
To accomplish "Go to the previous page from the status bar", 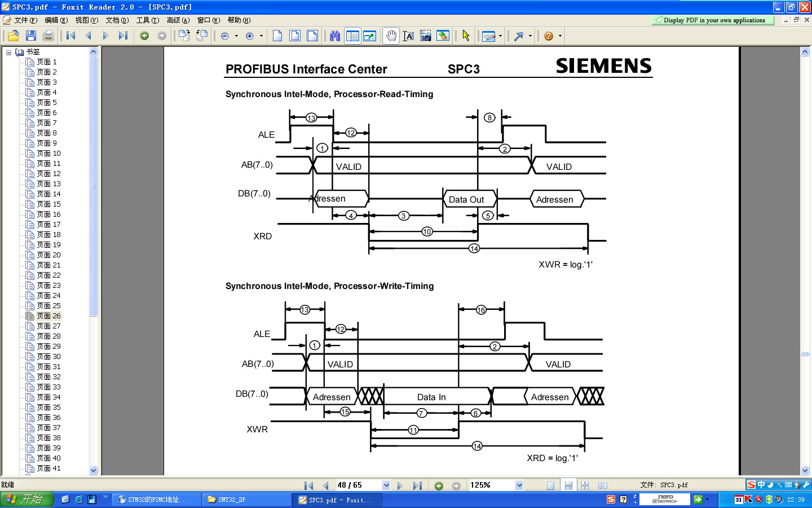I will (325, 485).
